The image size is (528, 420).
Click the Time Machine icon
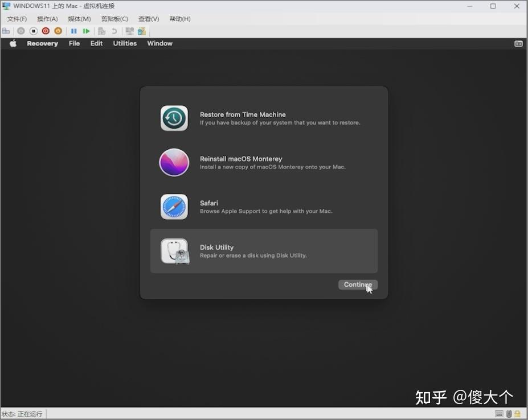(x=174, y=118)
